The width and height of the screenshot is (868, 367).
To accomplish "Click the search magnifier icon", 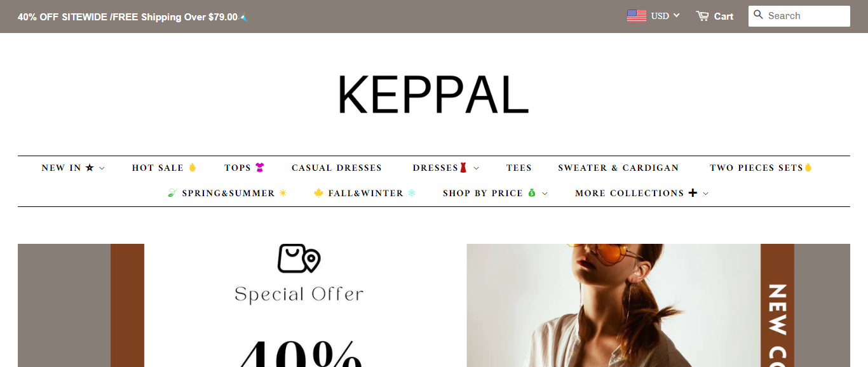I will (758, 15).
